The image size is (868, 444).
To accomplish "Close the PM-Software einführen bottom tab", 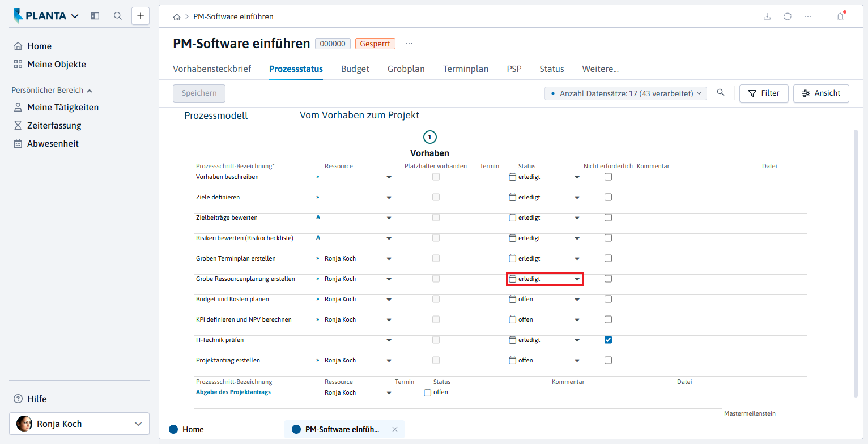I will tap(395, 429).
